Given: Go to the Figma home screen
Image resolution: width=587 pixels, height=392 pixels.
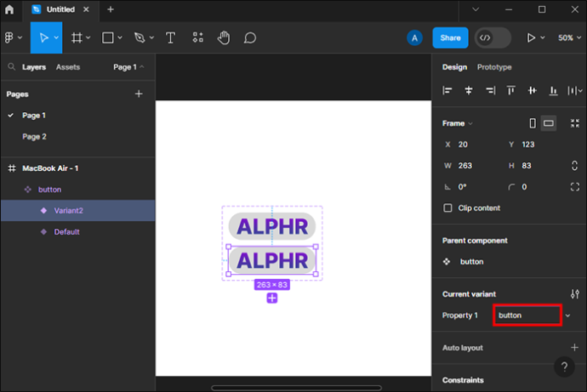Looking at the screenshot, I should point(9,9).
